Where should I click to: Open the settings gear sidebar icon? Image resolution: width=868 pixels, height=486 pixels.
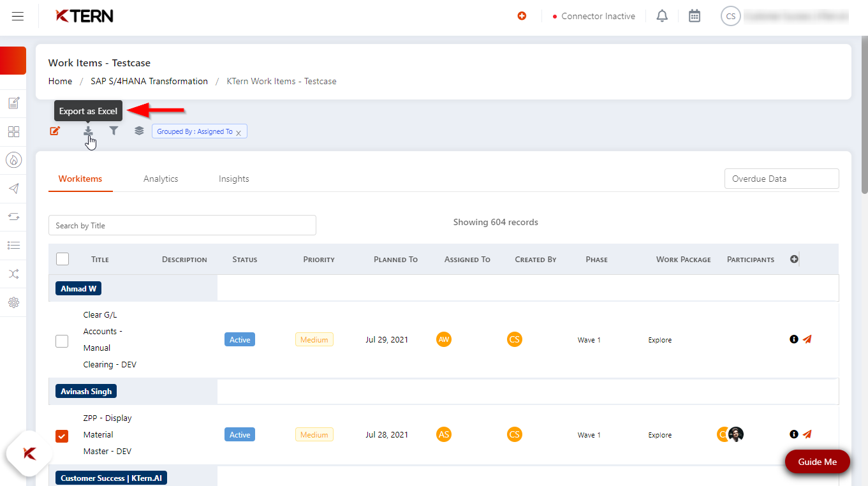[x=13, y=302]
